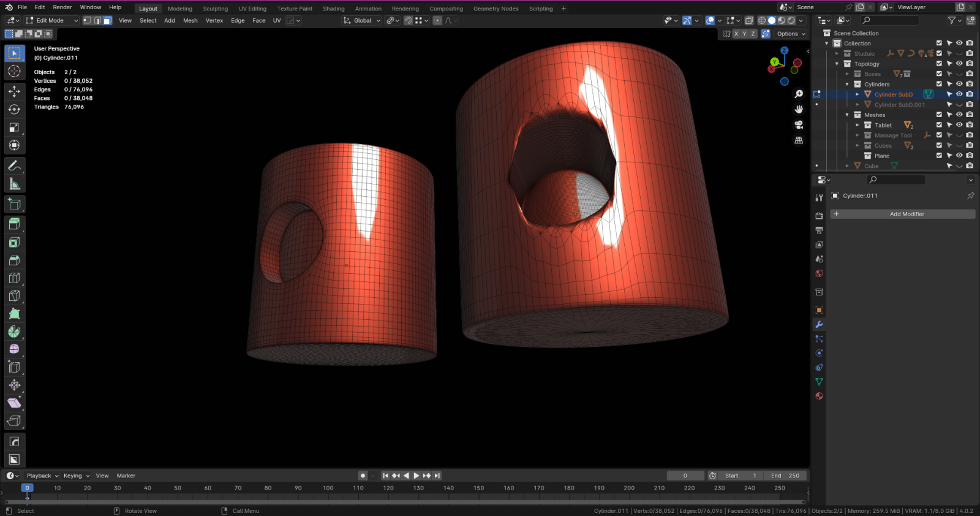Enable X axis mirror

click(736, 34)
